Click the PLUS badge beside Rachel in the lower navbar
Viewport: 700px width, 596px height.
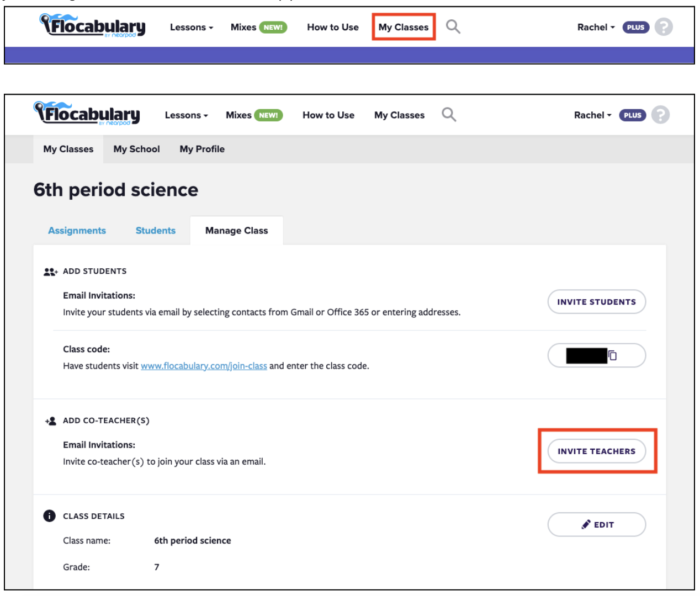pos(632,115)
